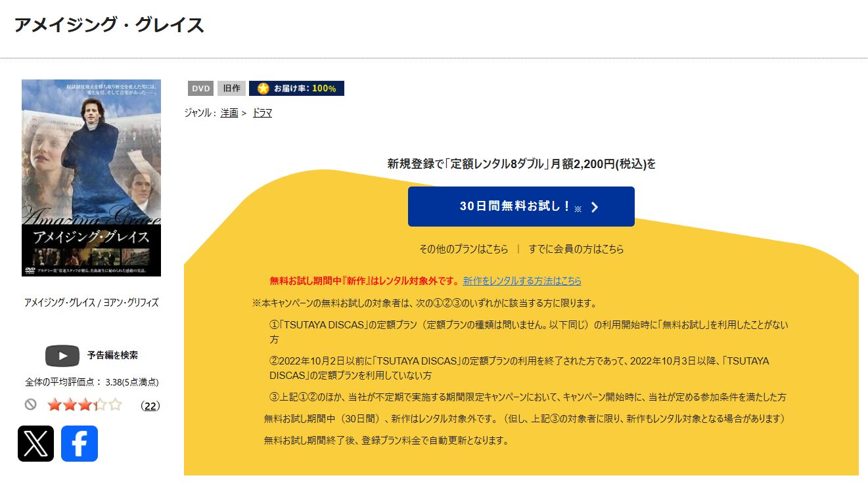This screenshot has height=484, width=868.
Task: Open the 22 reviews count link
Action: tap(150, 406)
